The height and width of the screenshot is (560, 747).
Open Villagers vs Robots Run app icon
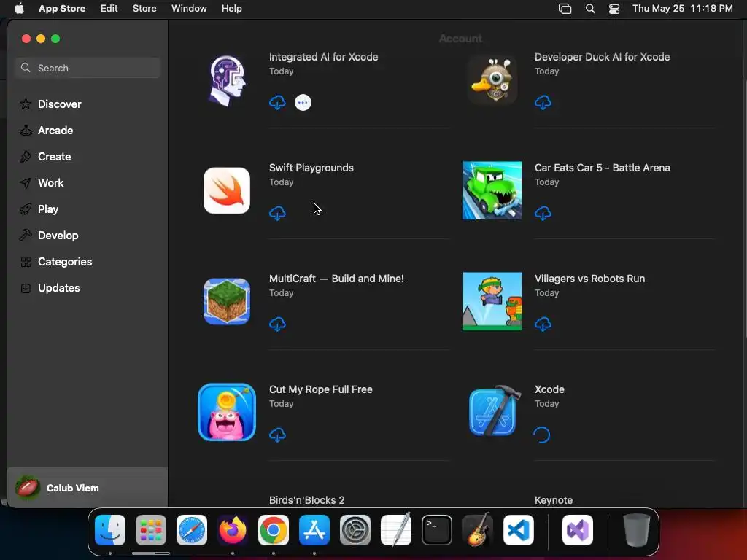492,301
